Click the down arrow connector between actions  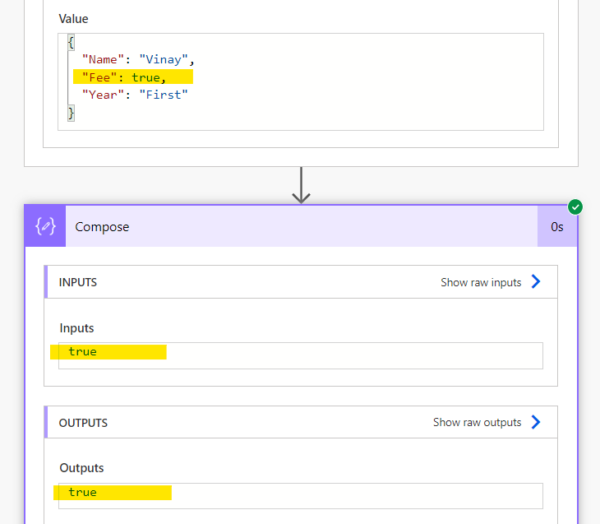coord(301,185)
